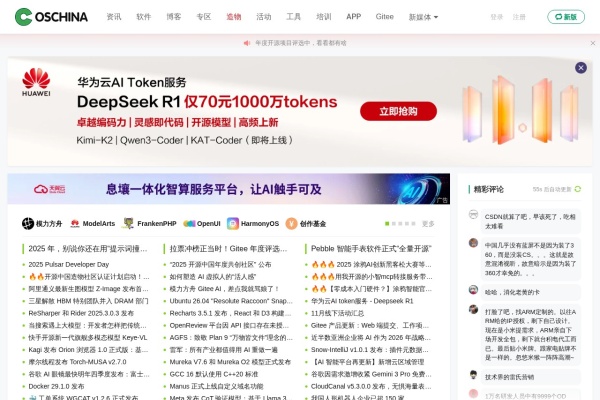
Task: Go to the Gitee navigation tab
Action: coord(385,17)
